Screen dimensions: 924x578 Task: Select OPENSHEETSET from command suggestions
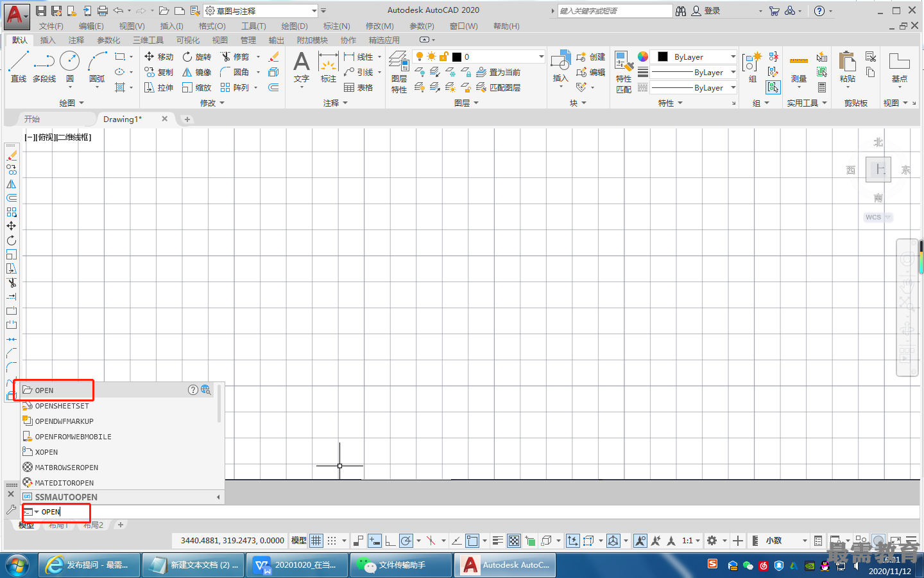(117, 406)
